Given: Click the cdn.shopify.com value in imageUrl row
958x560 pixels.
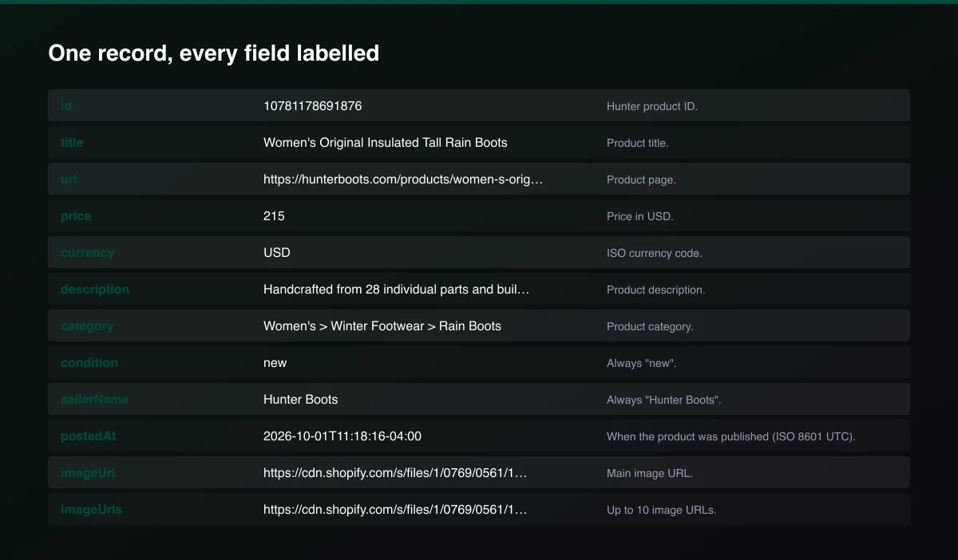Looking at the screenshot, I should 395,472.
